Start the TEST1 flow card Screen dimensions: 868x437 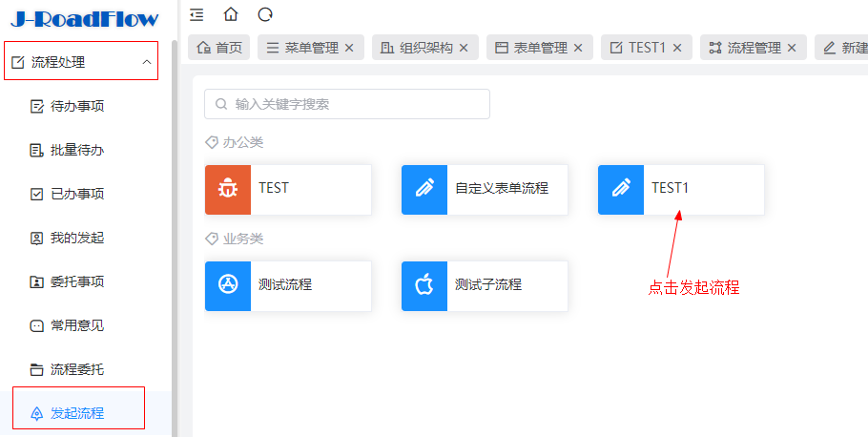[x=681, y=190]
